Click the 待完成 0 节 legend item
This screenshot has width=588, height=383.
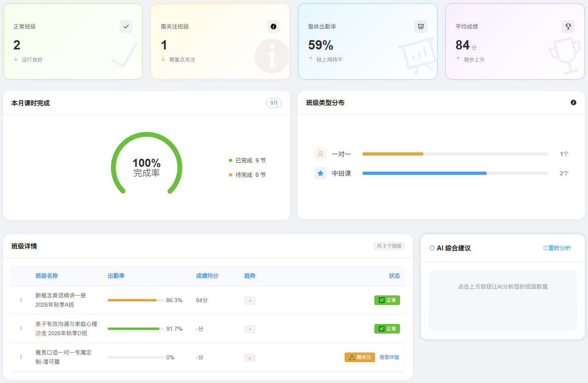247,175
